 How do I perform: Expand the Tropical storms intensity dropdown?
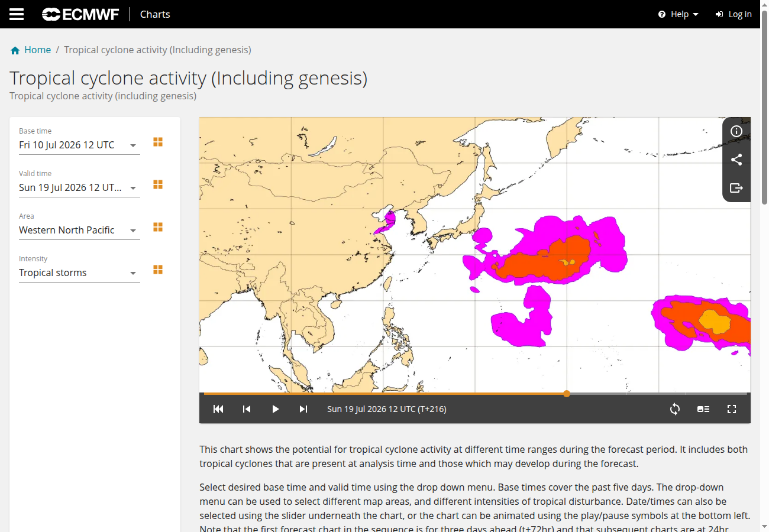pos(79,273)
